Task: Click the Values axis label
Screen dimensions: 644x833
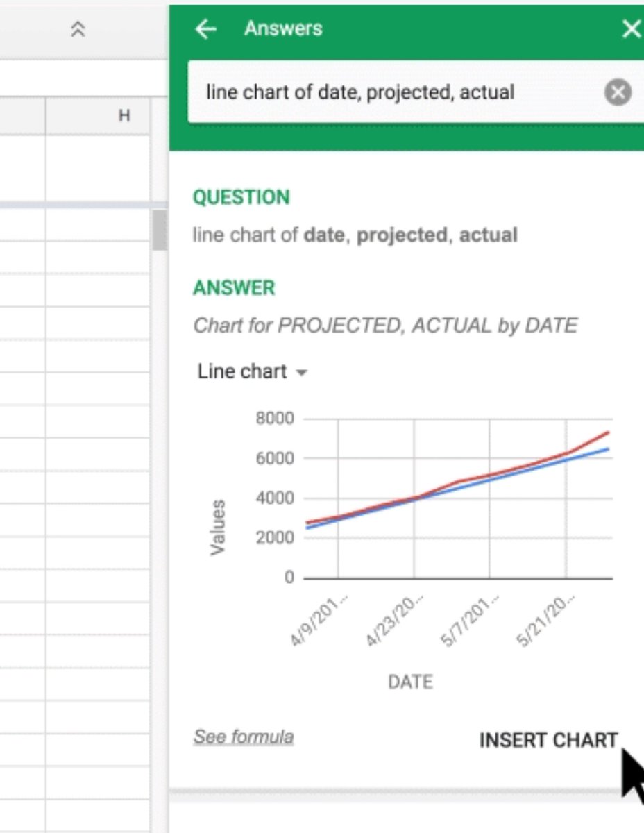Action: coord(219,527)
